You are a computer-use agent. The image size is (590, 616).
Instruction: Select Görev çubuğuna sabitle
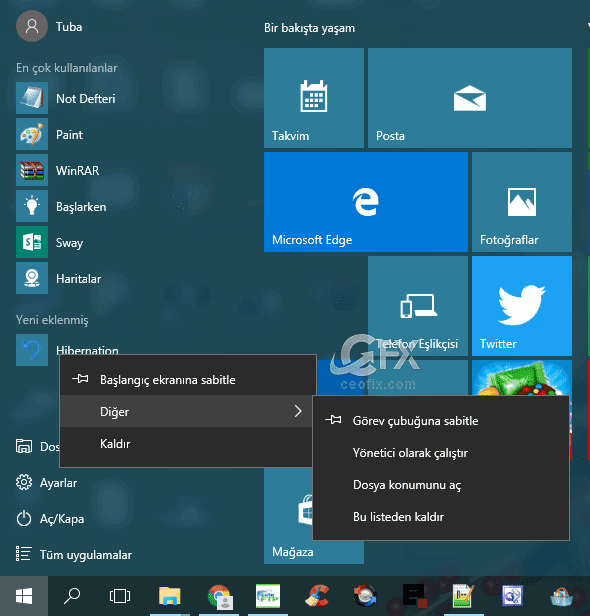point(441,421)
